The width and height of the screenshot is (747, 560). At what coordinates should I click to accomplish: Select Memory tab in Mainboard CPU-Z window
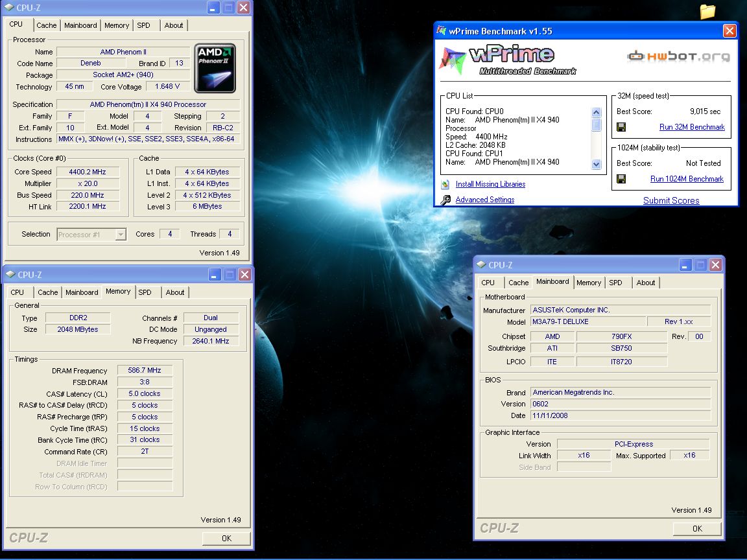[589, 283]
